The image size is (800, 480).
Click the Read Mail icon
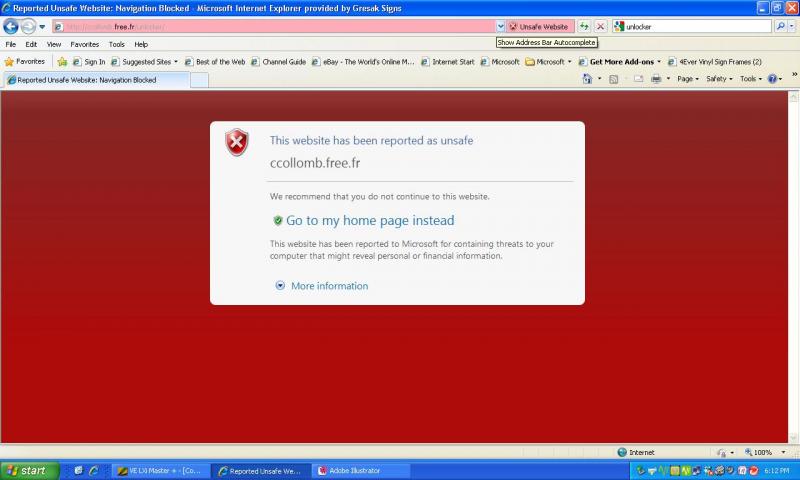[638, 79]
